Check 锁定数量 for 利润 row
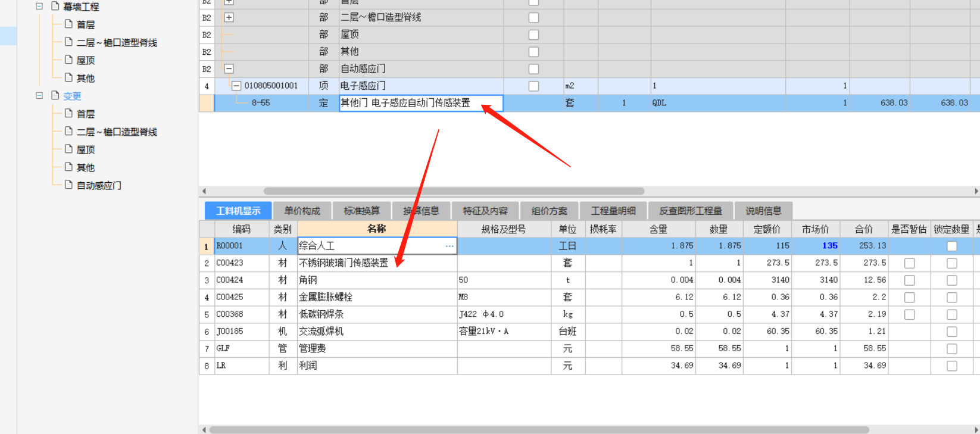 click(952, 366)
